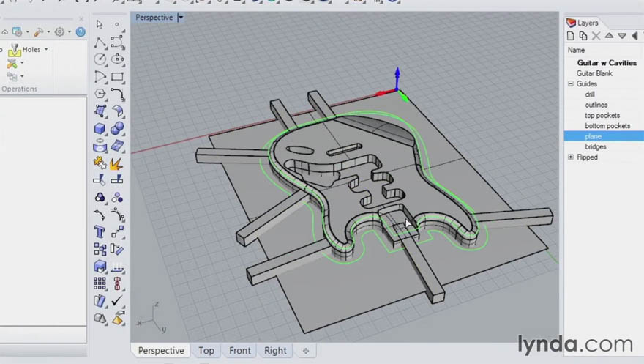This screenshot has height=364, width=644.
Task: Choose the Arc tool
Action: coord(100,76)
